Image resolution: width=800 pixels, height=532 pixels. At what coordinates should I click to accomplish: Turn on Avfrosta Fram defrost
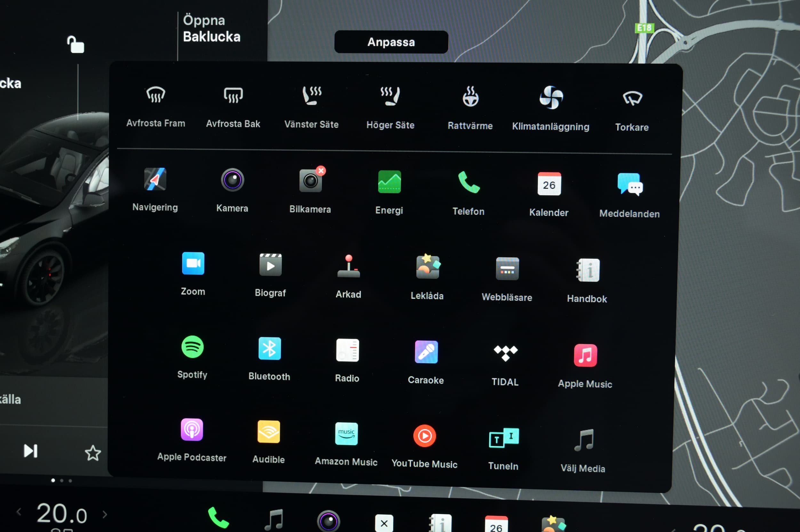click(x=156, y=107)
